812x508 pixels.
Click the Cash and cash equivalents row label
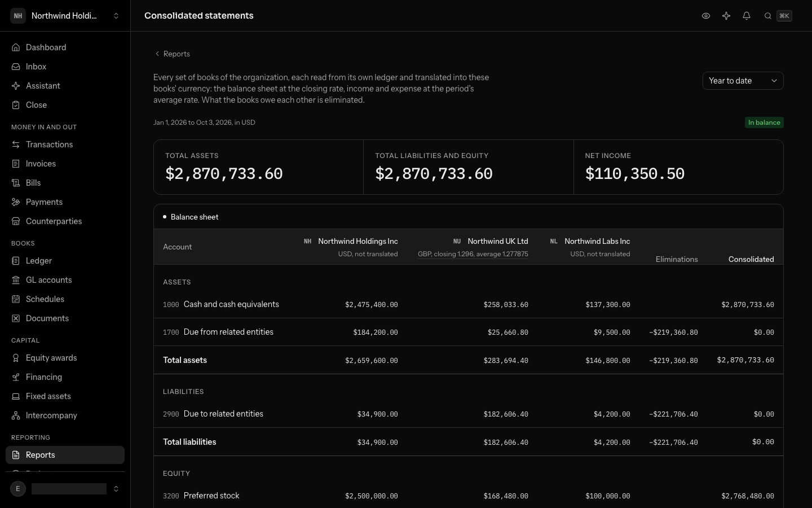231,304
